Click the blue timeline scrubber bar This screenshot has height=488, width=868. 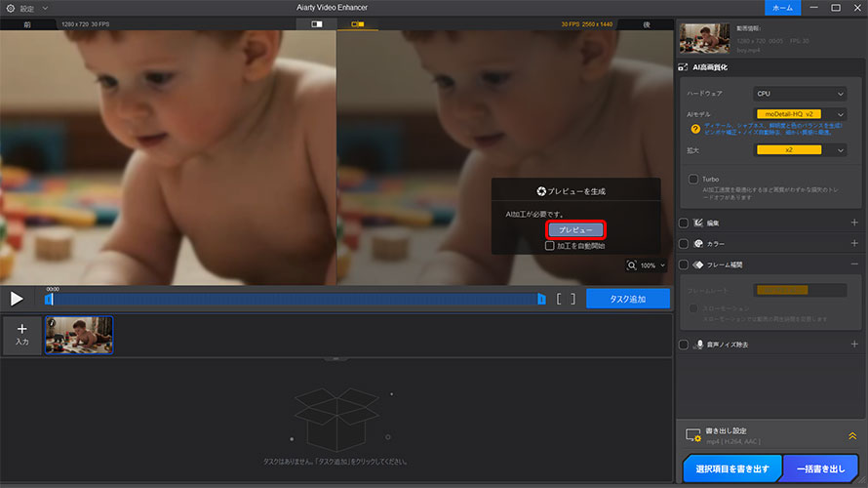coord(293,299)
